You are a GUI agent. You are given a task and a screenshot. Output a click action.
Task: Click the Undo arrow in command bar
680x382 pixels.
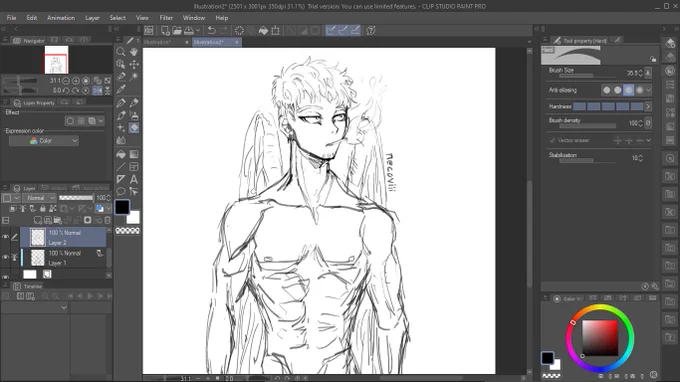[212, 30]
